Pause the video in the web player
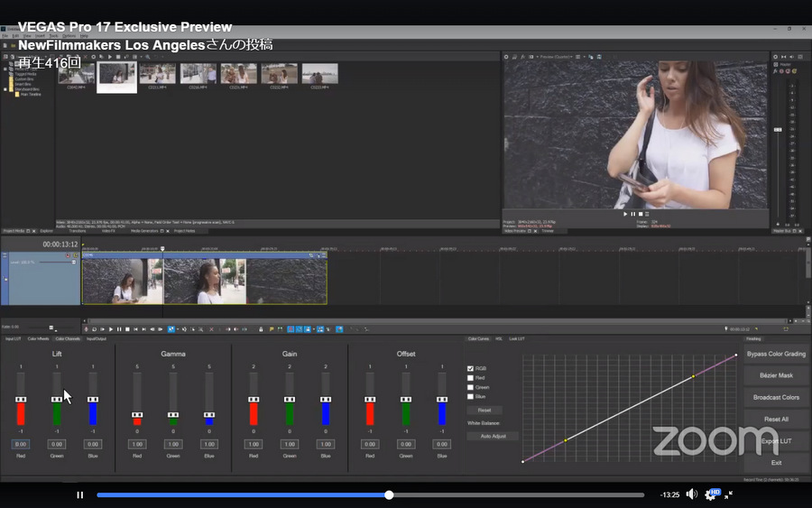Screen dimensions: 812x508 79,495
